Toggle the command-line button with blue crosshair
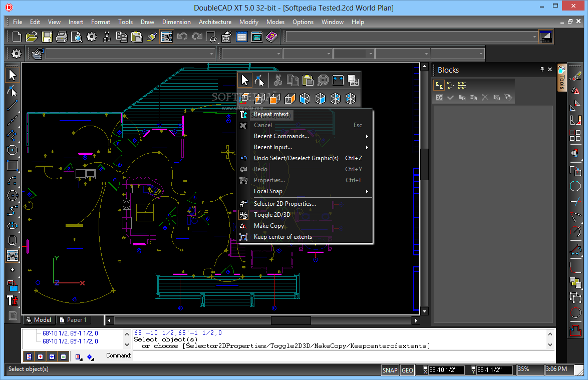Viewport: 588px width, 380px height. (x=52, y=357)
